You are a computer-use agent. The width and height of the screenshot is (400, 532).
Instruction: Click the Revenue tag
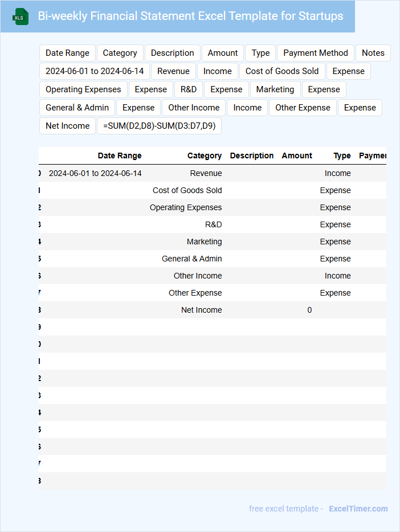pyautogui.click(x=173, y=71)
